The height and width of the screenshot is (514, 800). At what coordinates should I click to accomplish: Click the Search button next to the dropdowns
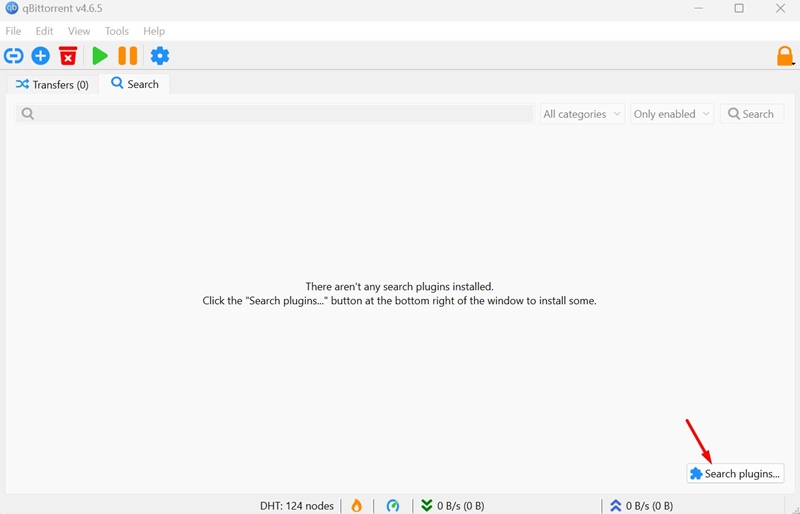(752, 114)
